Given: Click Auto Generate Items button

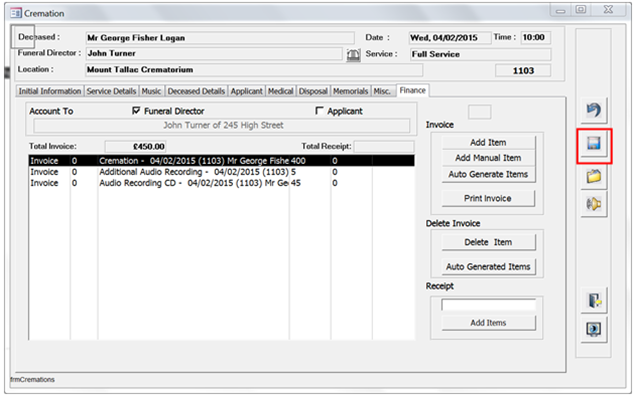Looking at the screenshot, I should pyautogui.click(x=488, y=174).
